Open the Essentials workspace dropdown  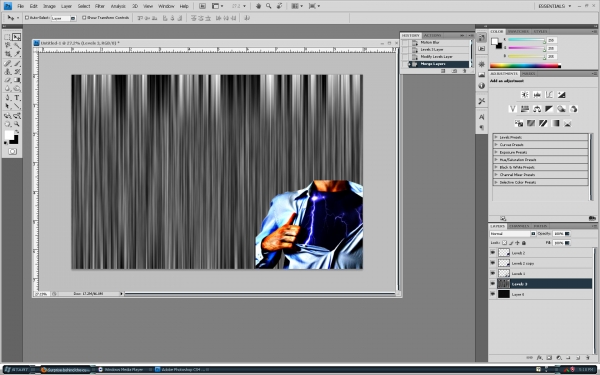pyautogui.click(x=555, y=6)
